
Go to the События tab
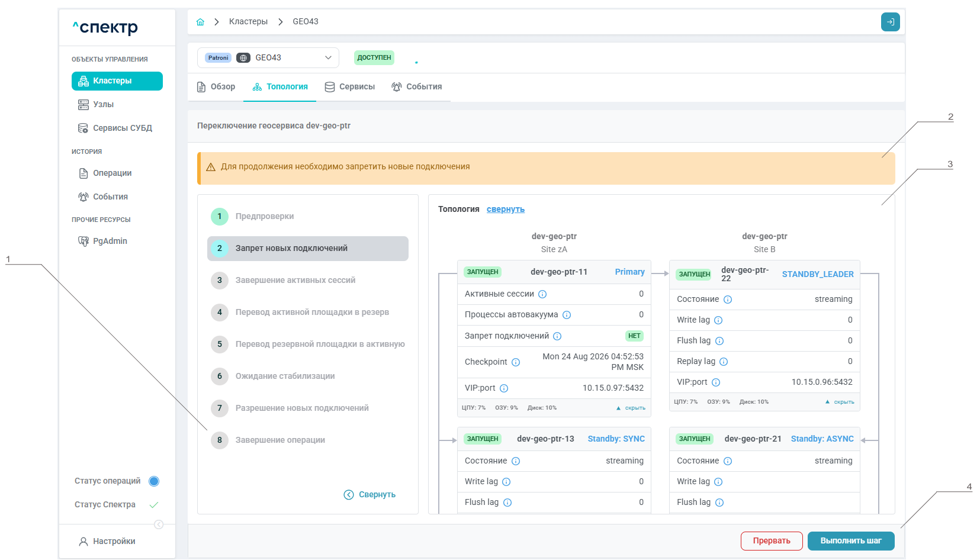click(417, 87)
